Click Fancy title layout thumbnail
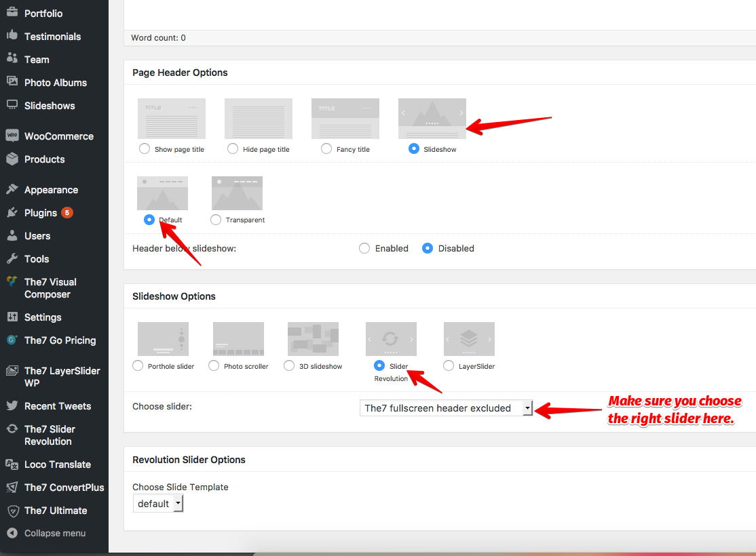The height and width of the screenshot is (556, 756). click(345, 119)
